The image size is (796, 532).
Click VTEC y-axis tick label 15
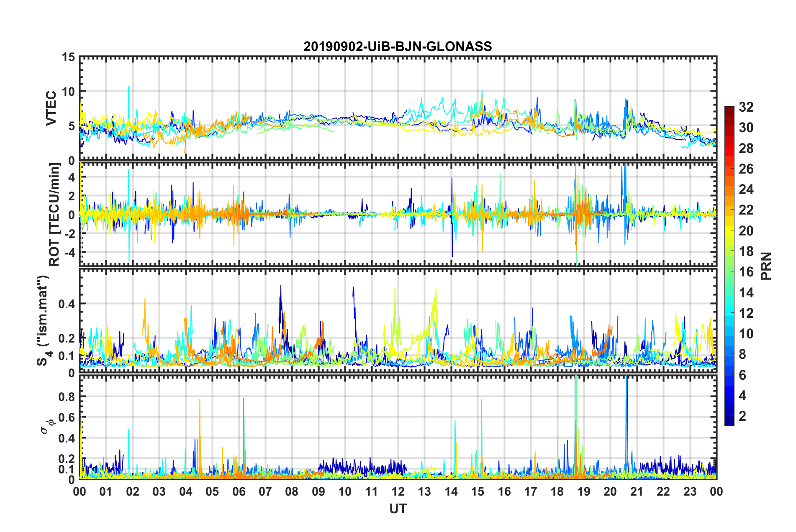(x=68, y=57)
